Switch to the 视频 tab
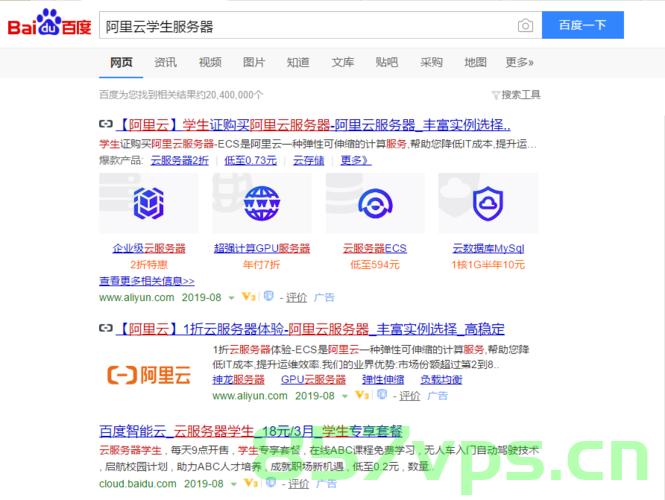665x500 pixels. point(210,62)
